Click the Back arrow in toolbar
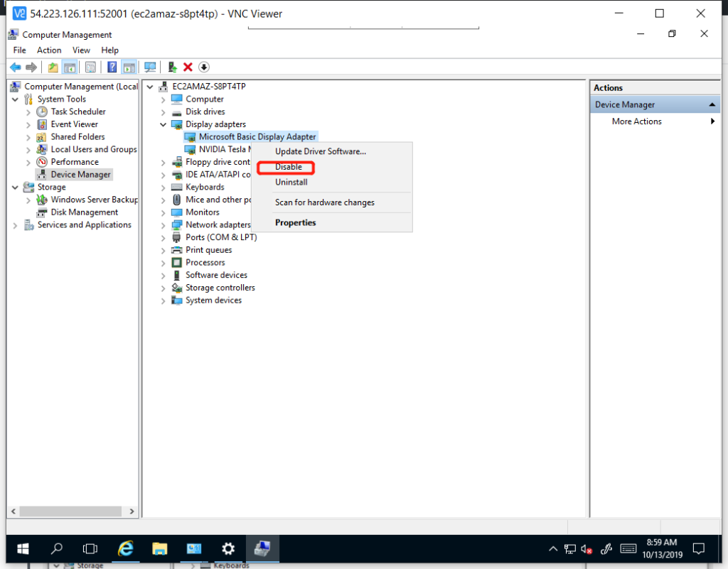 coord(15,67)
